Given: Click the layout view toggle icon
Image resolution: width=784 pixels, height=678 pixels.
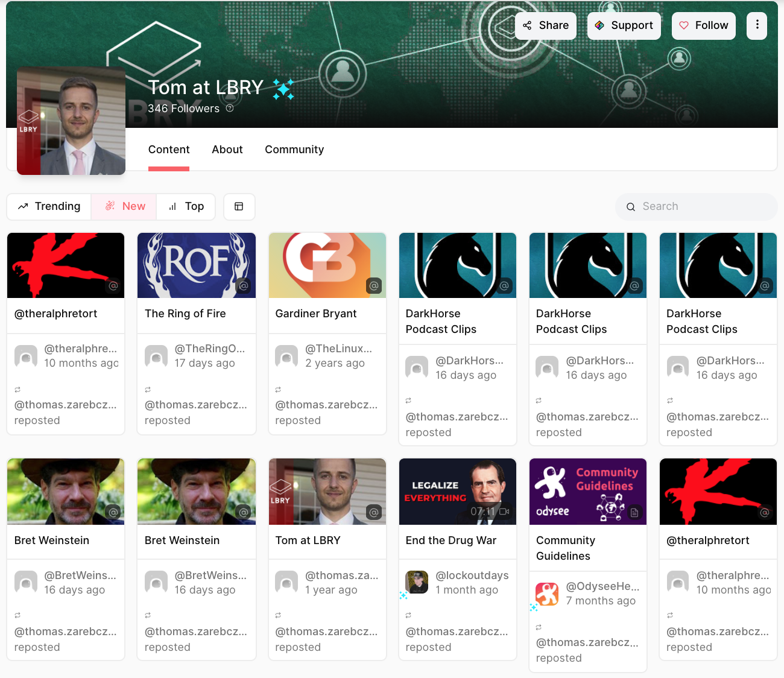Looking at the screenshot, I should (239, 206).
